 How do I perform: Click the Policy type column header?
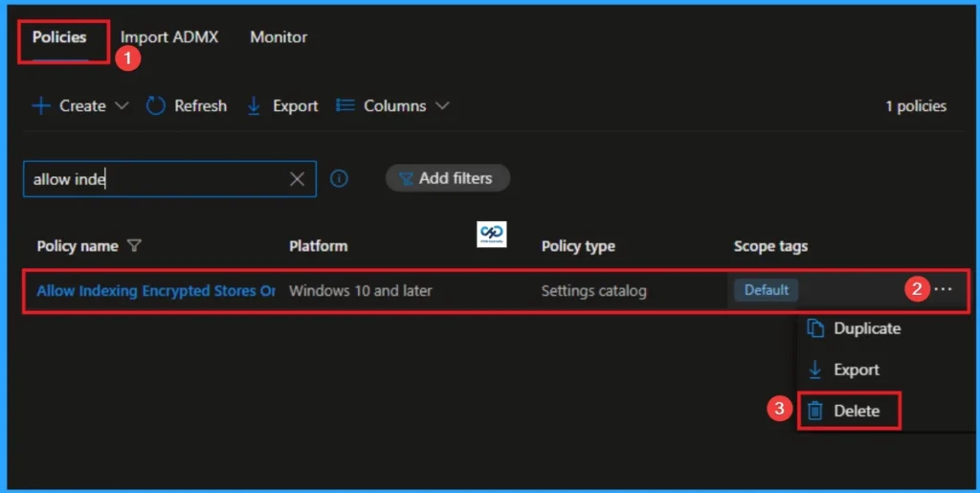(578, 247)
